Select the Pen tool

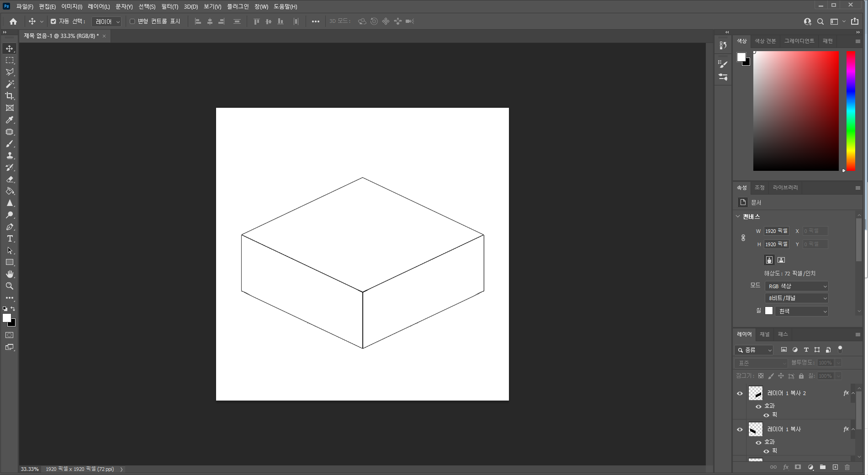coord(10,227)
